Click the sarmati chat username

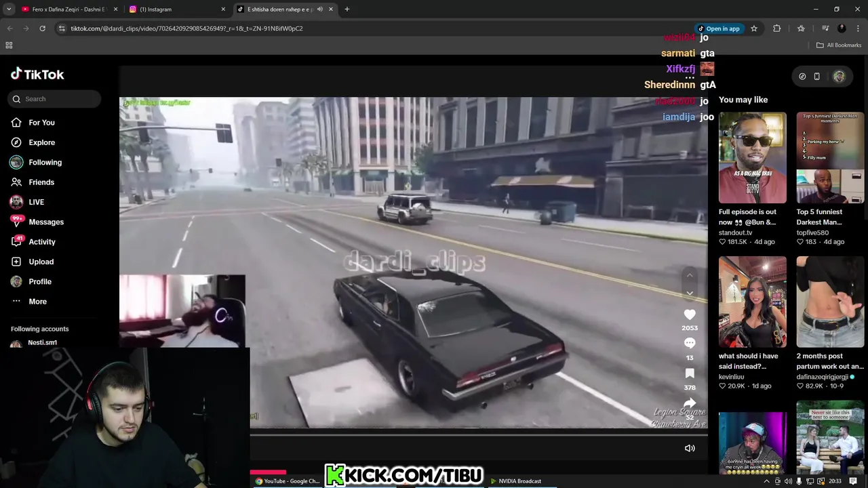point(678,53)
